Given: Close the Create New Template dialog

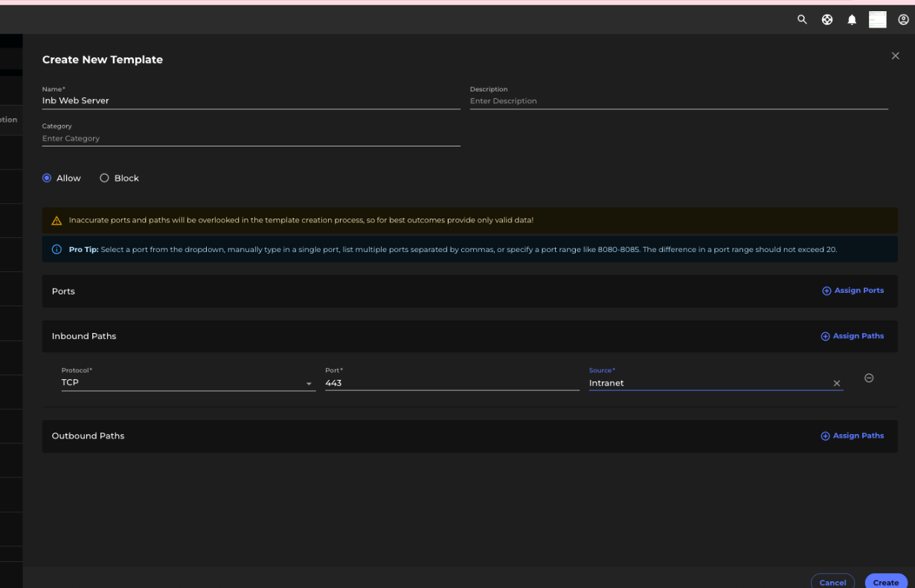Looking at the screenshot, I should [x=895, y=56].
